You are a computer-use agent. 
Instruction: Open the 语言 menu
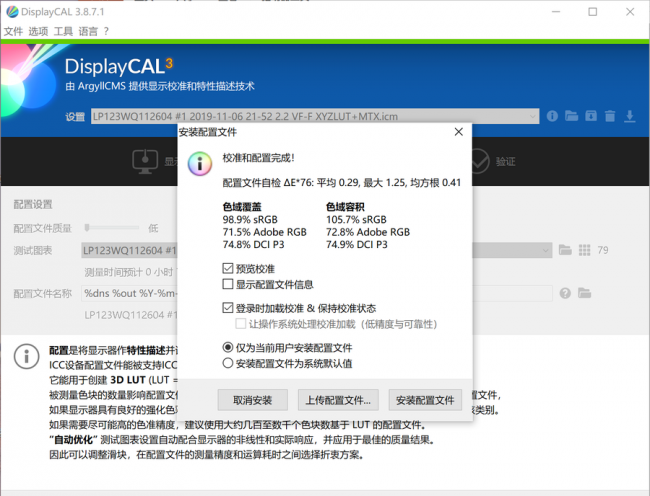(88, 31)
